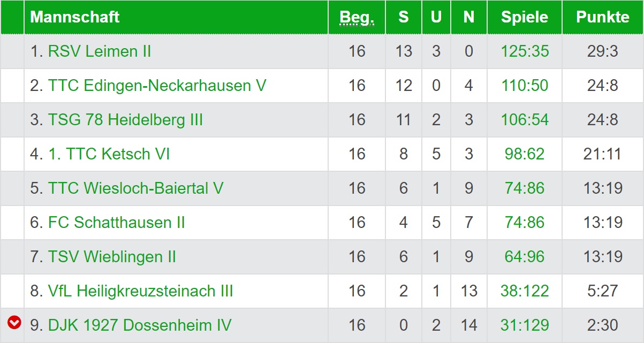Open the 64:96 games score link
This screenshot has height=343, width=644.
[x=525, y=257]
